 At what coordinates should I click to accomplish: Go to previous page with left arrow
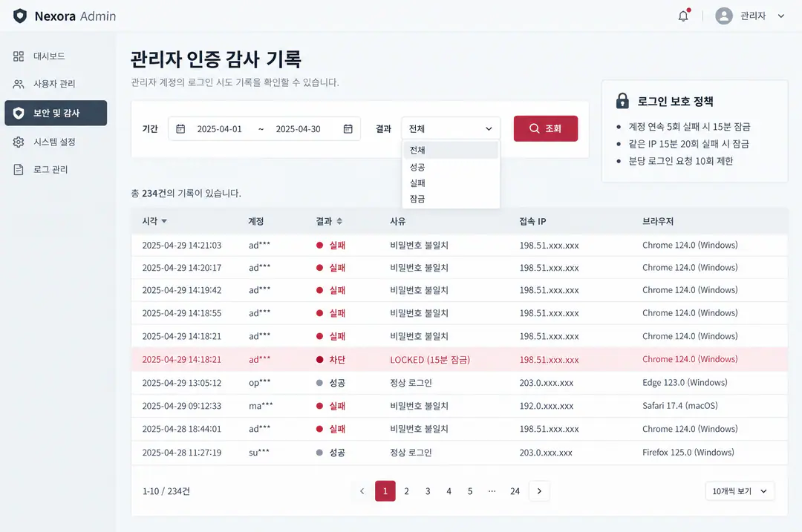point(362,491)
